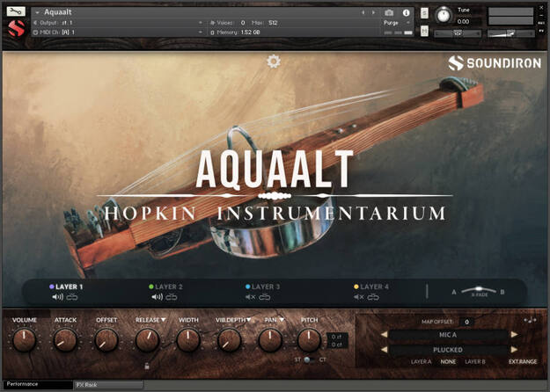Go to next instrument arrow

click(373, 12)
